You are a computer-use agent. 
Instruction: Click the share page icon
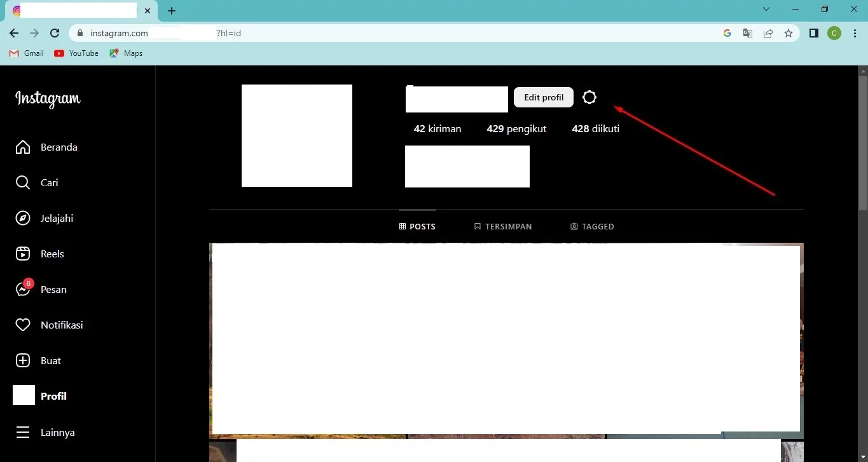(x=768, y=33)
